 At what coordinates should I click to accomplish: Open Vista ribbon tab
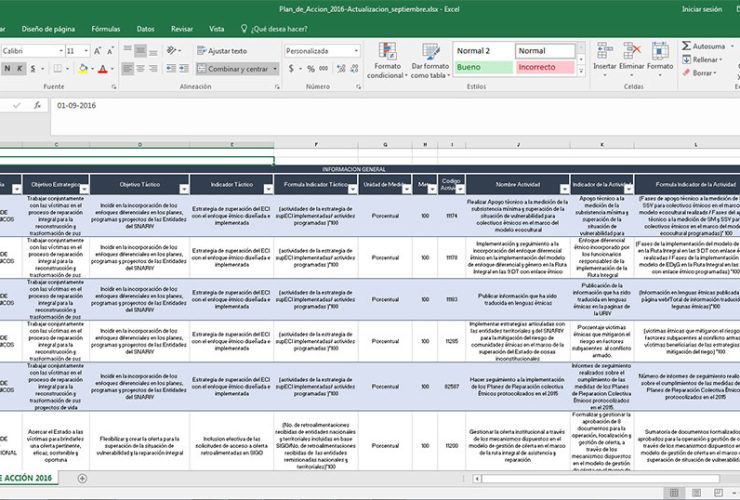click(217, 29)
